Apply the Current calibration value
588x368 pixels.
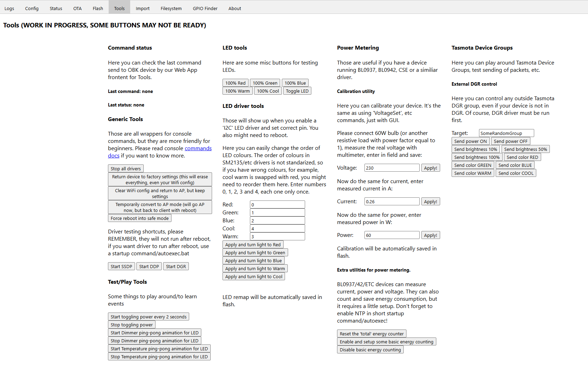pyautogui.click(x=430, y=202)
